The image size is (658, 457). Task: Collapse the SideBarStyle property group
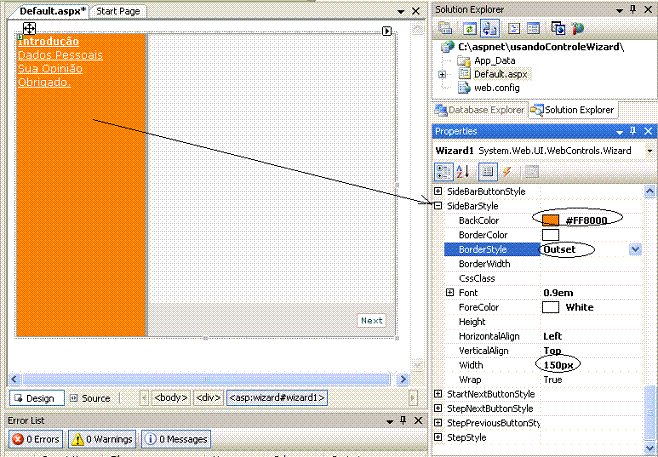tap(438, 206)
